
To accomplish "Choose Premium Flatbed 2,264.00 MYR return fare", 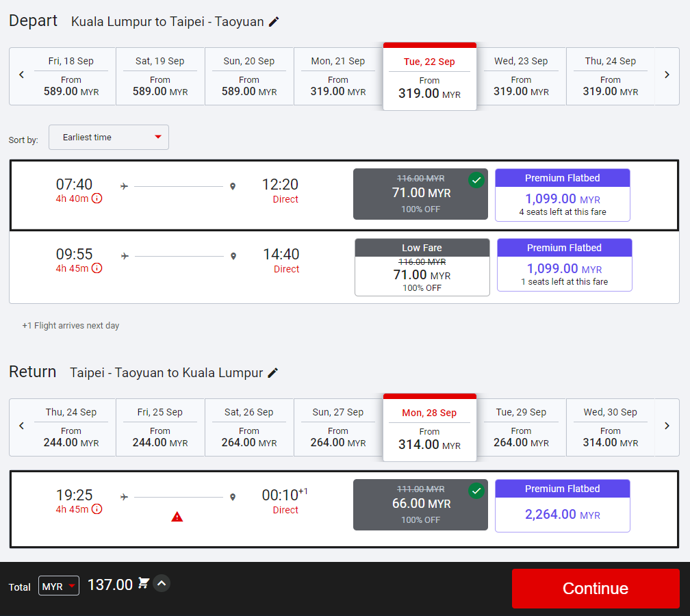I will pos(562,506).
